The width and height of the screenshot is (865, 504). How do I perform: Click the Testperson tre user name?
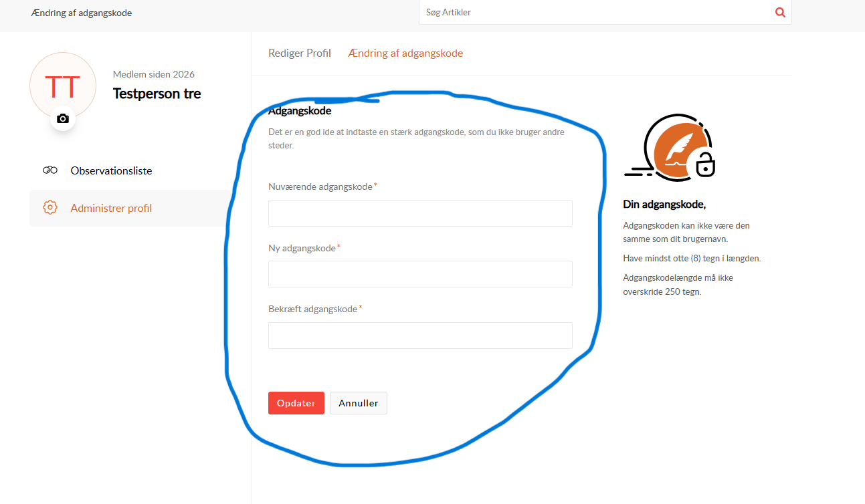[157, 94]
